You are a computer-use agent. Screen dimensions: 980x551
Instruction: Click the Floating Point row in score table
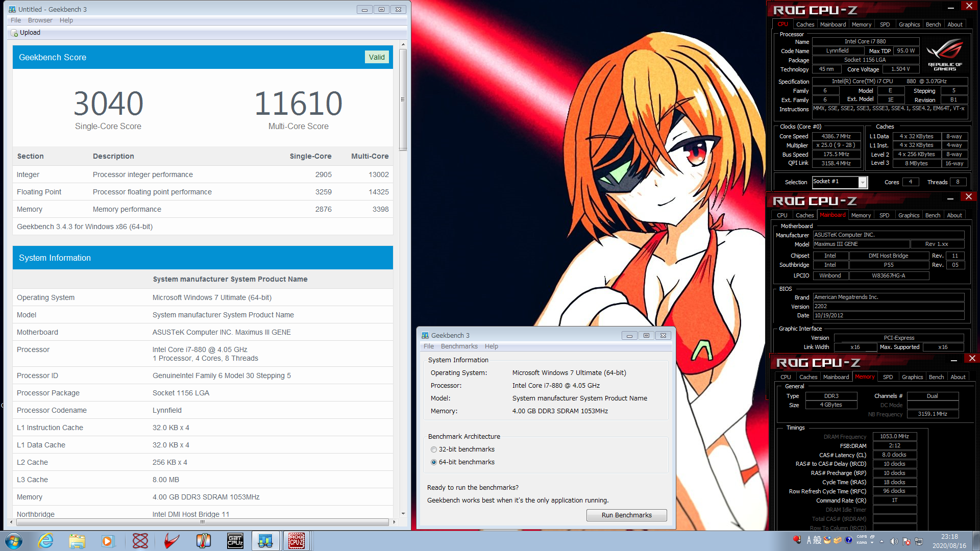(203, 192)
